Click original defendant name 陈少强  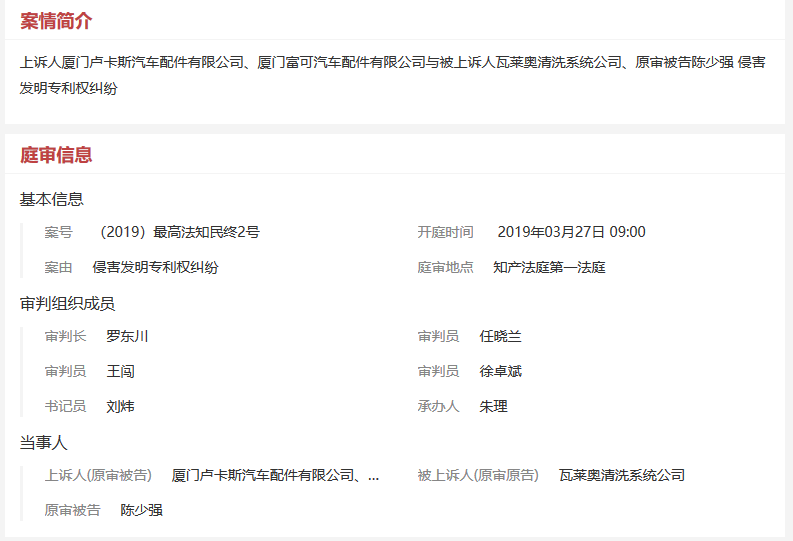pyautogui.click(x=142, y=510)
